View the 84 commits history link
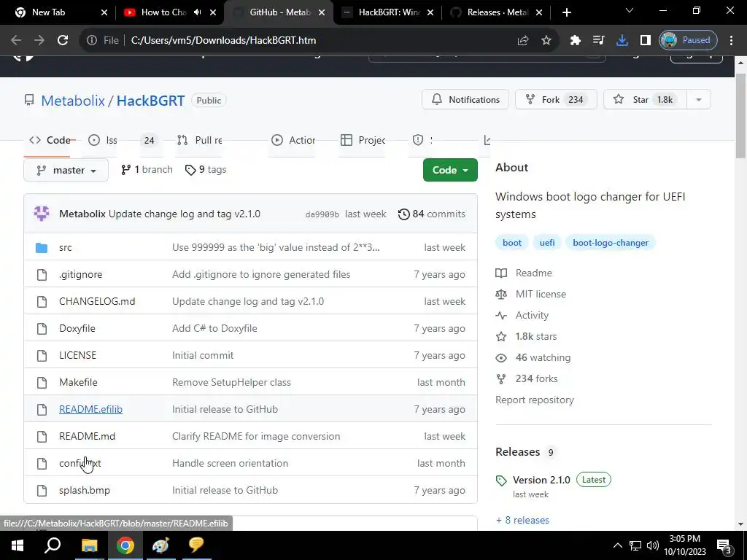747x560 pixels. click(x=432, y=214)
